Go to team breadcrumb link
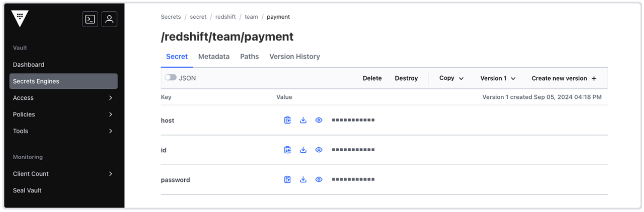This screenshot has height=212, width=644. click(x=251, y=17)
